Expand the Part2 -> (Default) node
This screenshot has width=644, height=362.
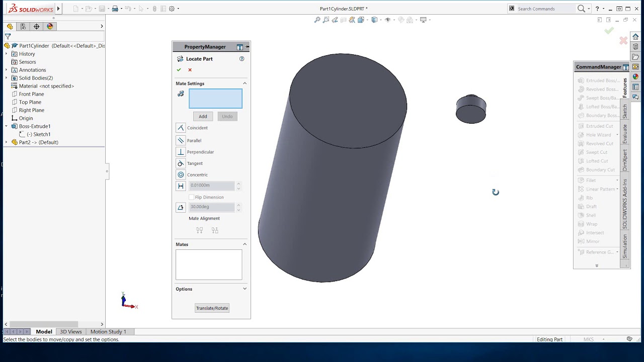[x=7, y=142]
